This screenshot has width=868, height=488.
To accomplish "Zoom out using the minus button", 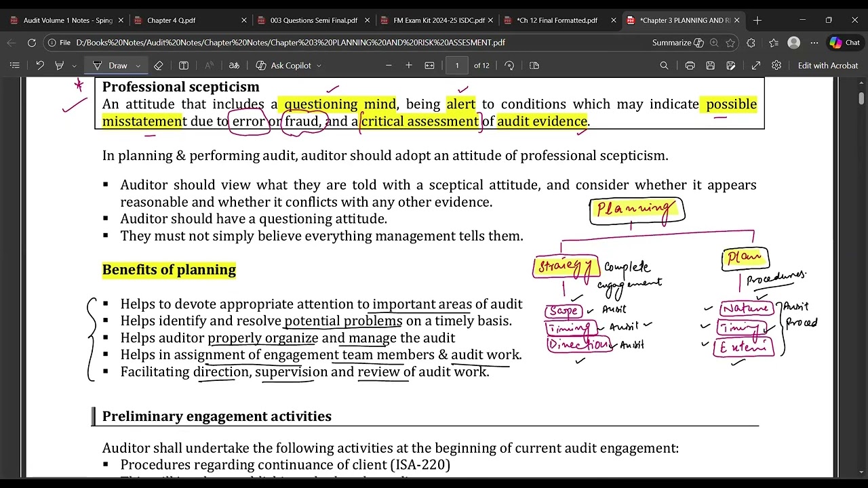I will 389,65.
